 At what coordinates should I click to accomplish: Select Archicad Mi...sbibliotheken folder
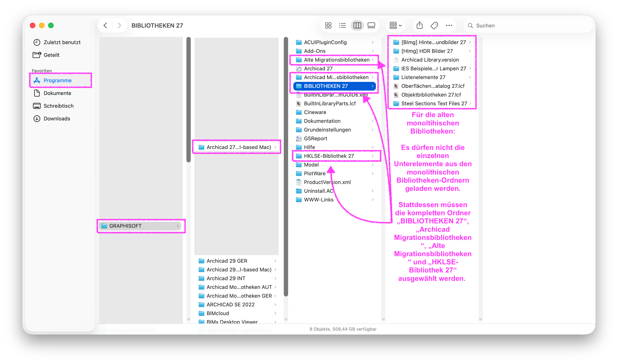point(334,77)
